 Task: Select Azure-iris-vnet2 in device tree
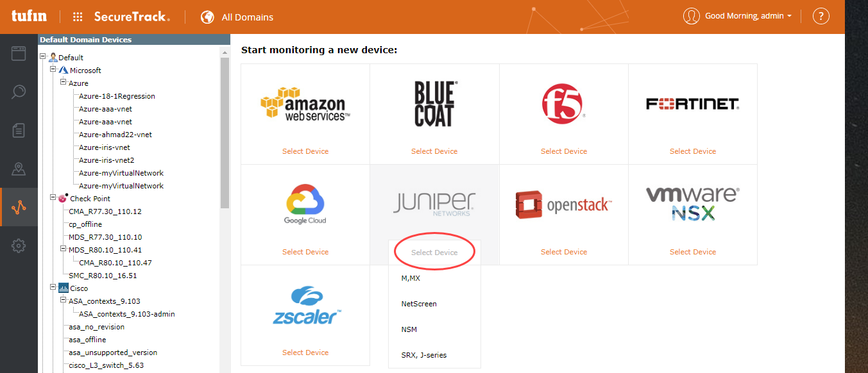[x=106, y=160]
